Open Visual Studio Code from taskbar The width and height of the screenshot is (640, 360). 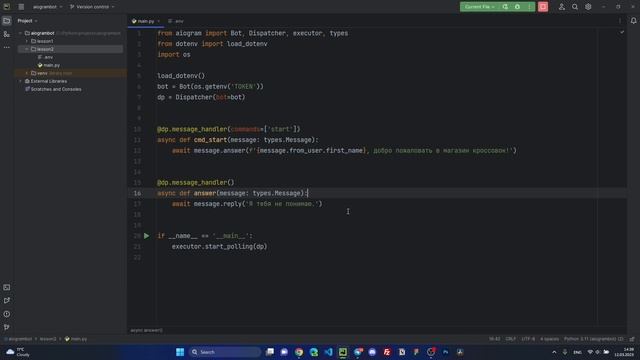(x=328, y=352)
